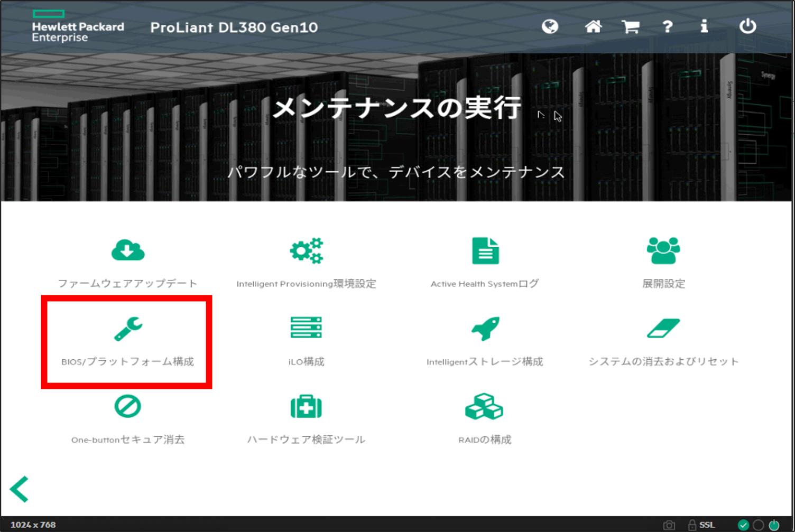
Task: Select システムの消去およびリセット label
Action: (663, 362)
